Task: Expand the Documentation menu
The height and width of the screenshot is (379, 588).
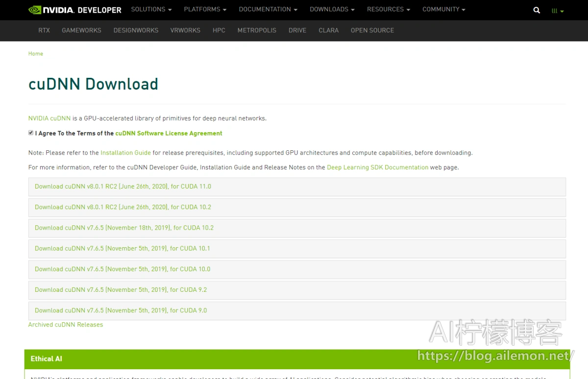Action: (x=268, y=9)
